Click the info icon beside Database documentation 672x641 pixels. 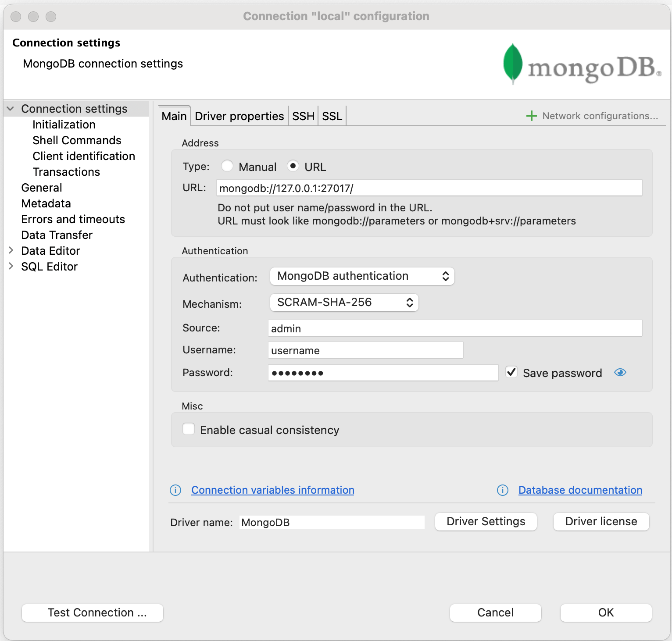pyautogui.click(x=502, y=490)
